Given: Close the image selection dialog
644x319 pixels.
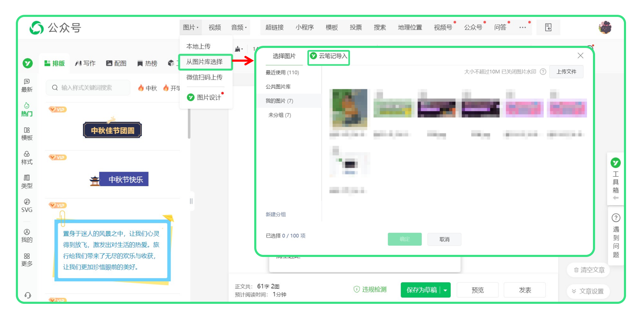Looking at the screenshot, I should pyautogui.click(x=580, y=56).
